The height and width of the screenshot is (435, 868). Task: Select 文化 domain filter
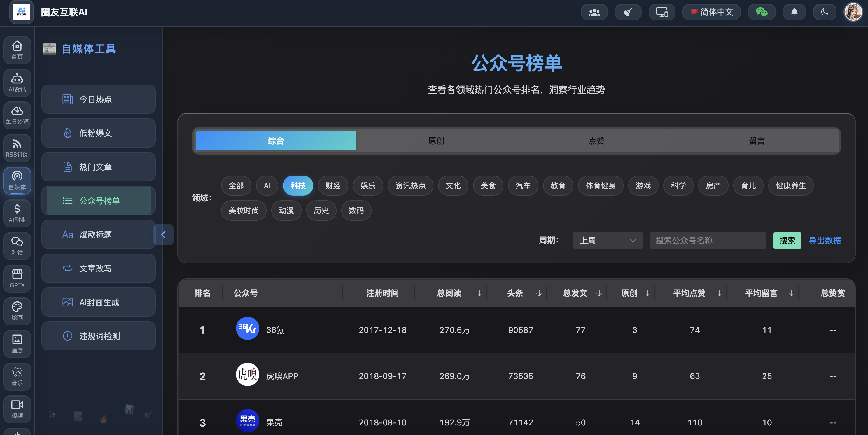pyautogui.click(x=453, y=186)
